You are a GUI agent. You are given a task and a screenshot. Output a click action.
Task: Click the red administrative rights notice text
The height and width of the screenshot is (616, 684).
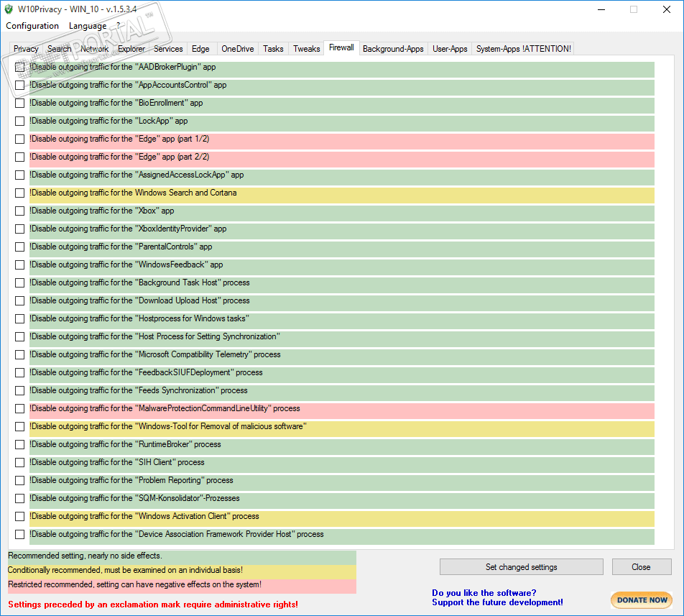point(153,604)
